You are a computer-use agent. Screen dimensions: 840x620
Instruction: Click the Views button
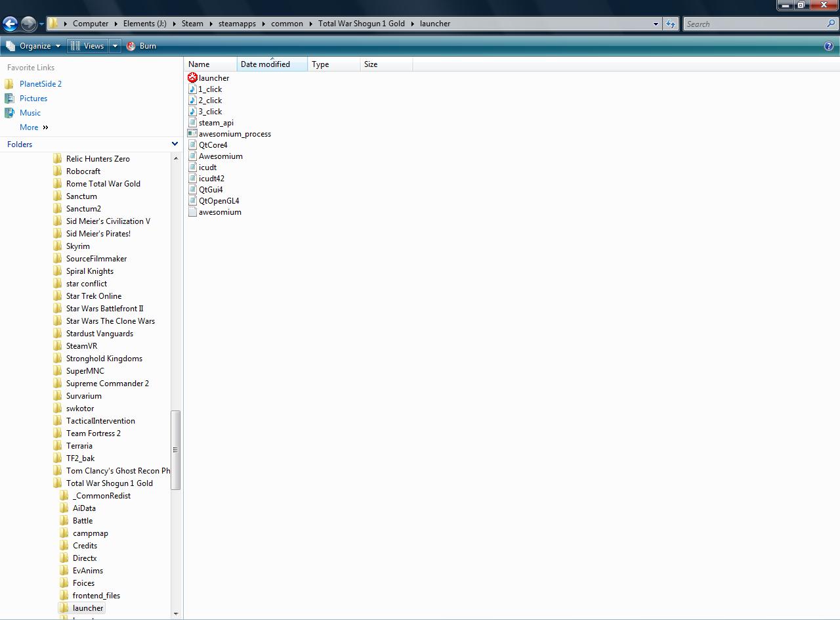point(88,46)
